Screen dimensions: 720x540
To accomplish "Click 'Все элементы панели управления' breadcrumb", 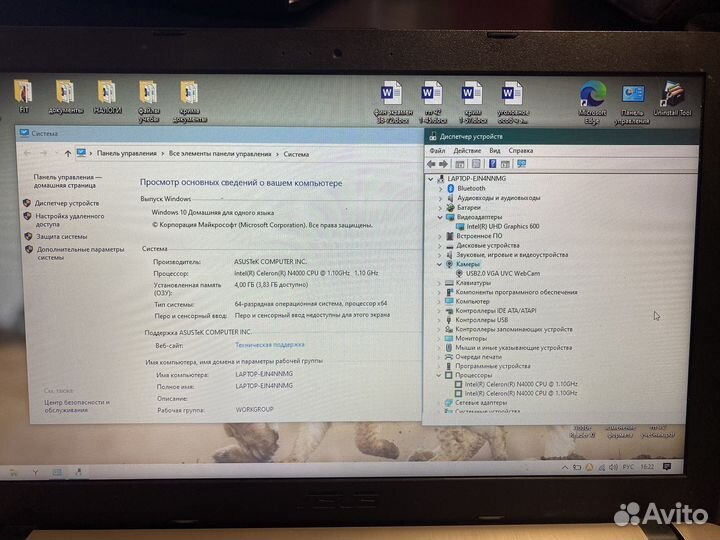I will tap(220, 154).
